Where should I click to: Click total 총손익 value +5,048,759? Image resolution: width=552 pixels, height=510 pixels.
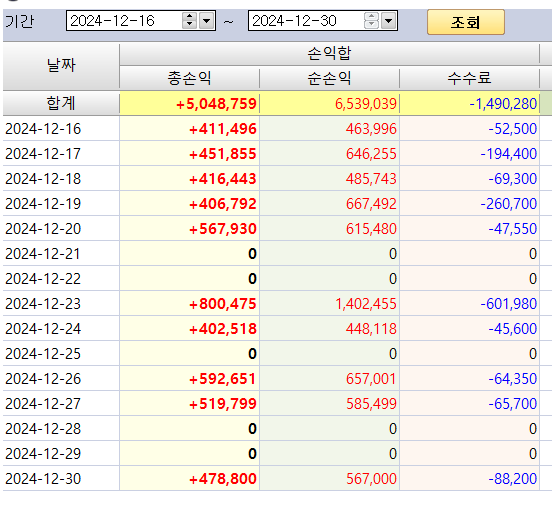tap(216, 104)
